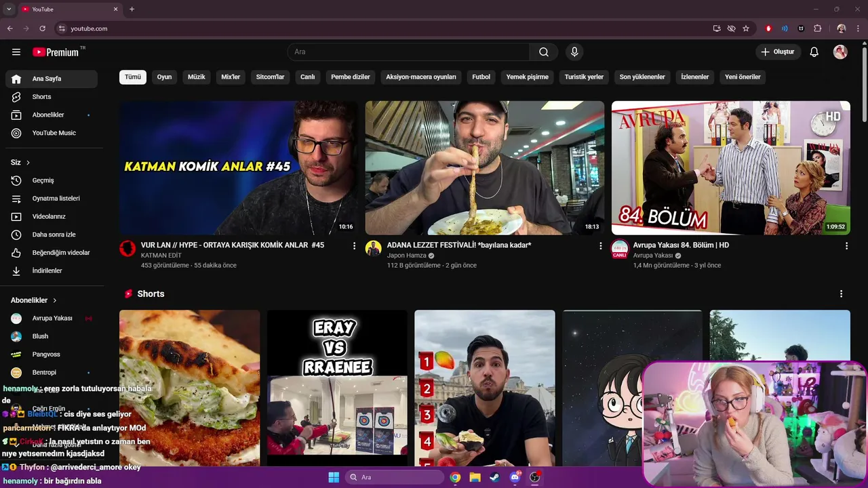
Task: Open more options for VUR LAN video
Action: pos(354,246)
